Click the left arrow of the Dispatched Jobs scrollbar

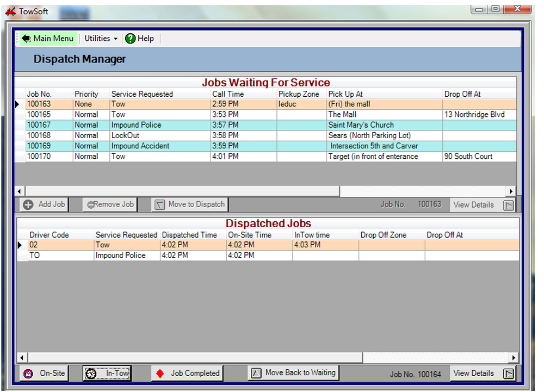pyautogui.click(x=21, y=358)
